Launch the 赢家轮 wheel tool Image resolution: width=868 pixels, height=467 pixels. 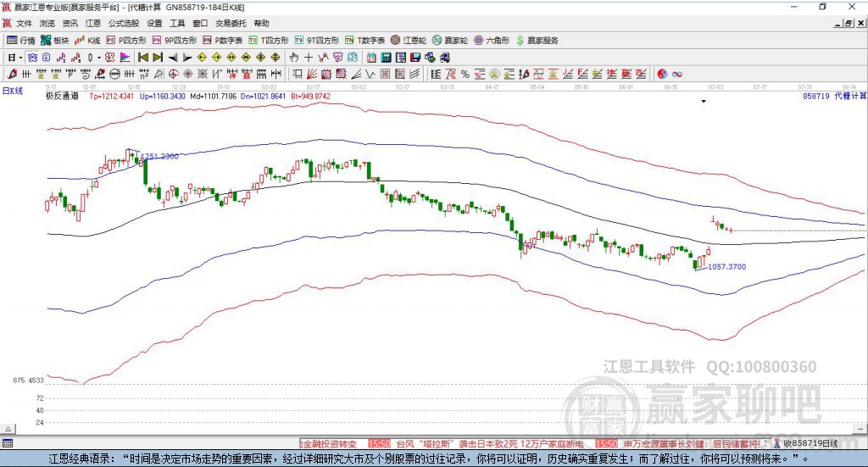click(450, 41)
